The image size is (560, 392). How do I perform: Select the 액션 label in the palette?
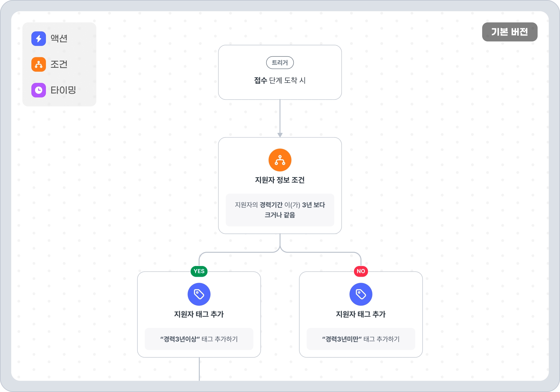coord(59,39)
